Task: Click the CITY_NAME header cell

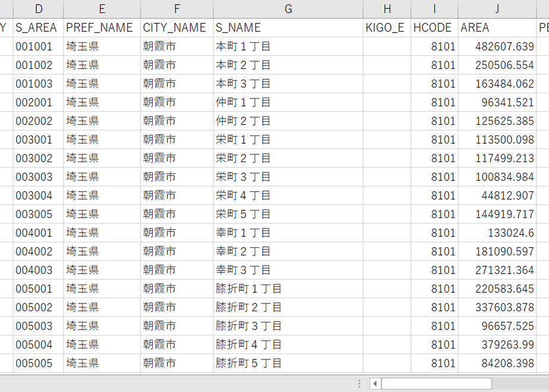Action: (177, 28)
